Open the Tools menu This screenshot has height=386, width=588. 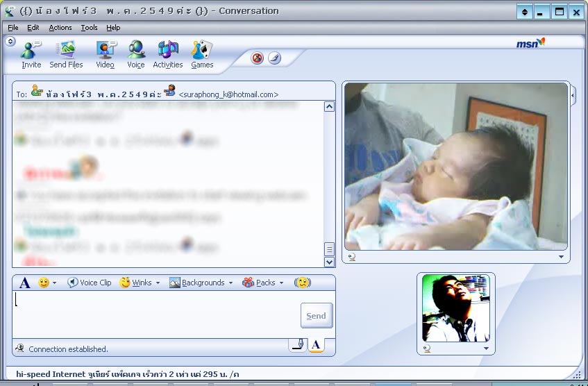pyautogui.click(x=89, y=28)
